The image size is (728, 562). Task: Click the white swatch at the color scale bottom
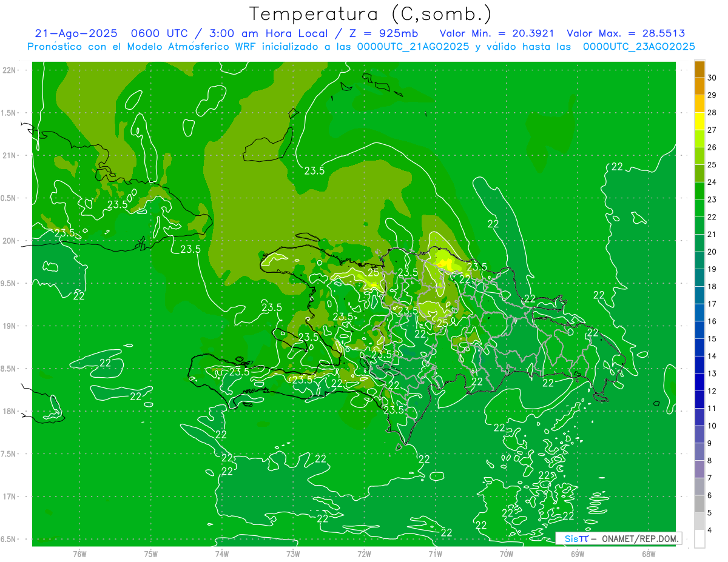point(699,539)
